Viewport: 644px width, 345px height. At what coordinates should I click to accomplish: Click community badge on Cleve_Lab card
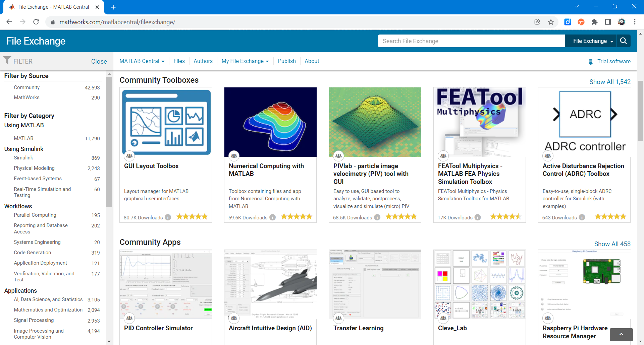[443, 318]
